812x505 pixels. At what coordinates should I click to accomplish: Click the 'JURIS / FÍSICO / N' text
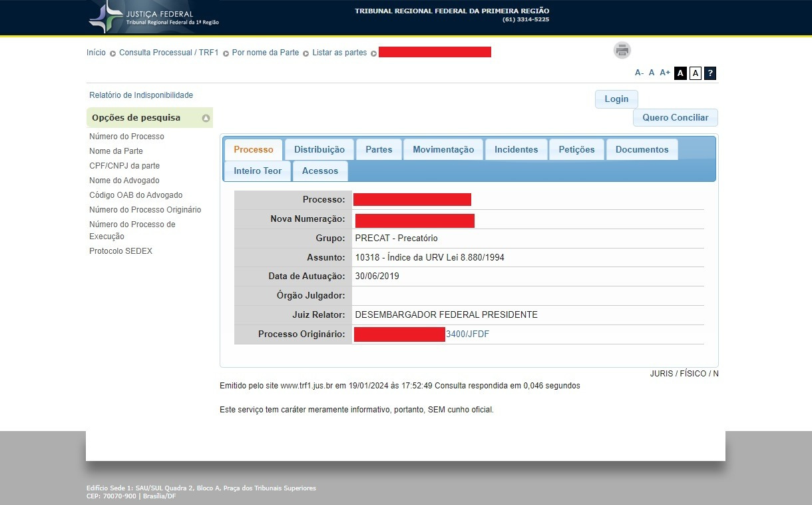coord(684,374)
